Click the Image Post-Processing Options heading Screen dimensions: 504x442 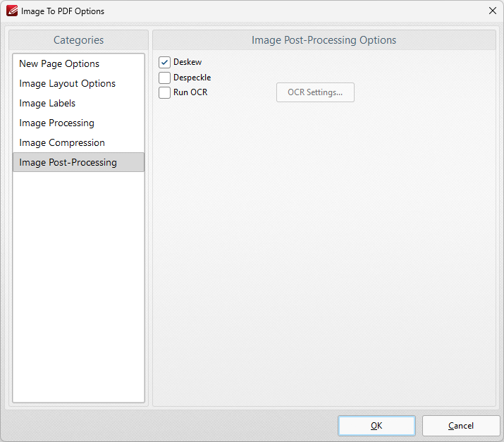pos(324,40)
